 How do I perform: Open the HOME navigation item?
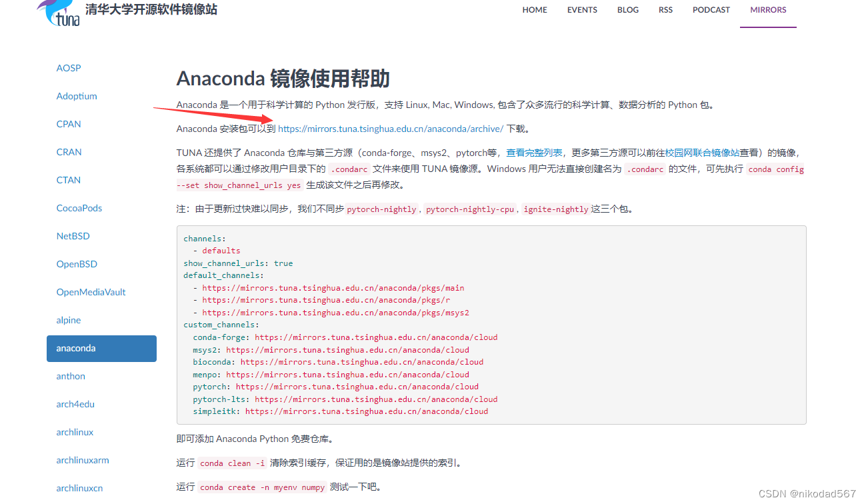pyautogui.click(x=535, y=9)
